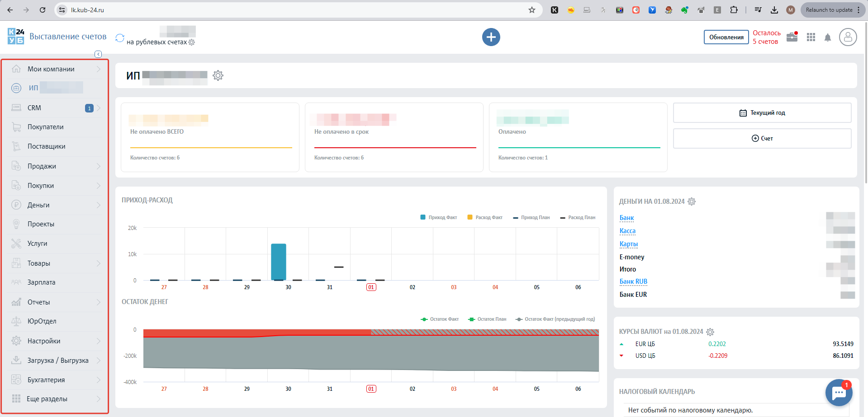
Task: Click the Не оплачено ВСЕГО card
Action: pyautogui.click(x=210, y=137)
